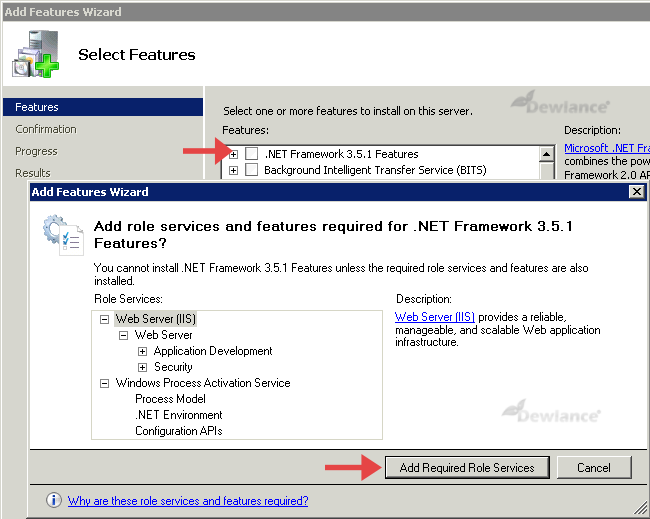The image size is (650, 519).
Task: Click the Cancel button
Action: tap(594, 468)
